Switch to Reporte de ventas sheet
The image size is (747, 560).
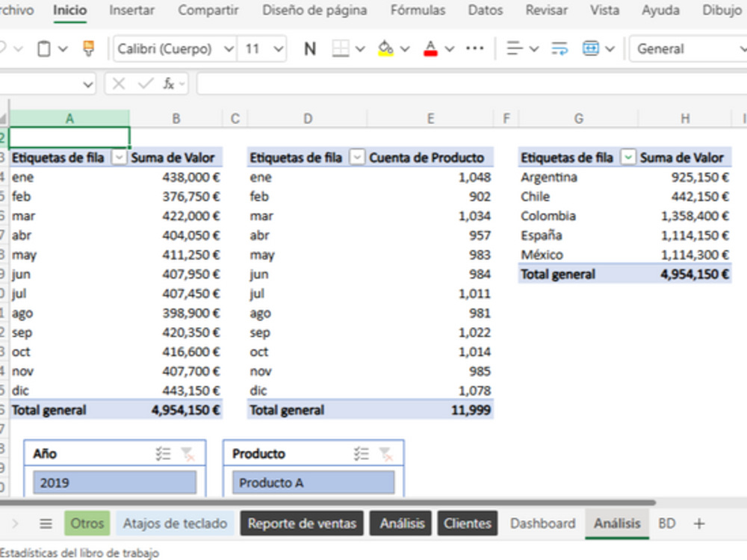click(x=302, y=523)
